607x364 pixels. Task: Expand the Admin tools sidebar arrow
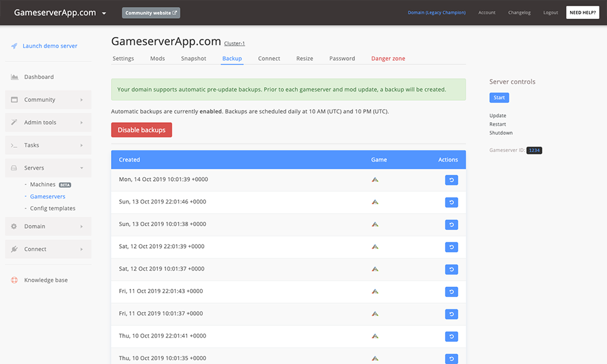click(82, 123)
